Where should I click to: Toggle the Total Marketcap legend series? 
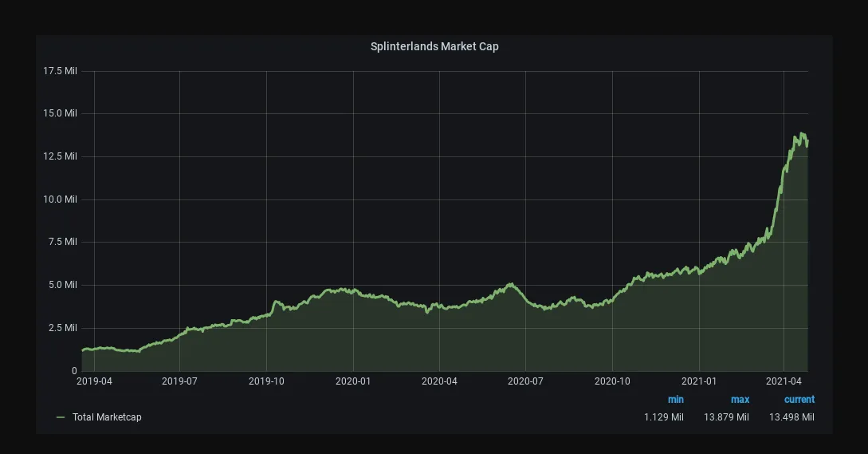click(107, 416)
